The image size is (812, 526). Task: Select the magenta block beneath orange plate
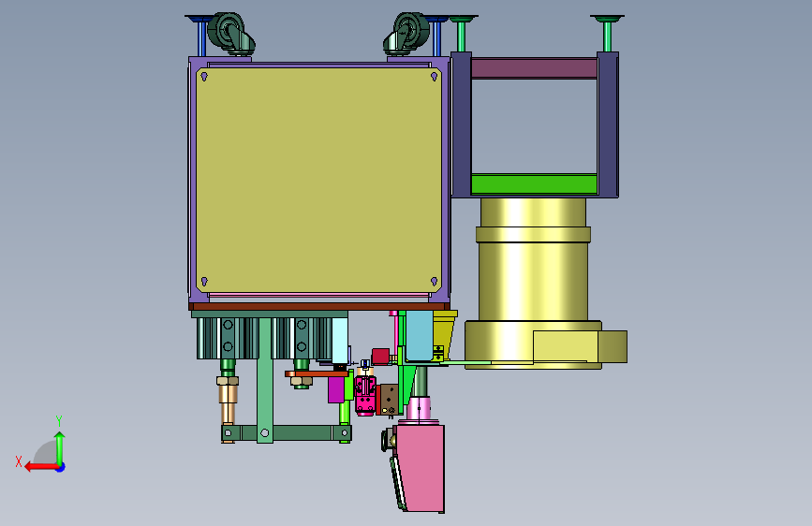tap(336, 389)
